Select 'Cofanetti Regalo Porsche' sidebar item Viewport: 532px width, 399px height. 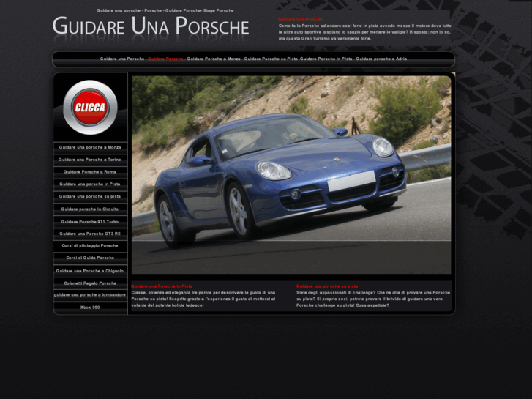click(x=90, y=283)
